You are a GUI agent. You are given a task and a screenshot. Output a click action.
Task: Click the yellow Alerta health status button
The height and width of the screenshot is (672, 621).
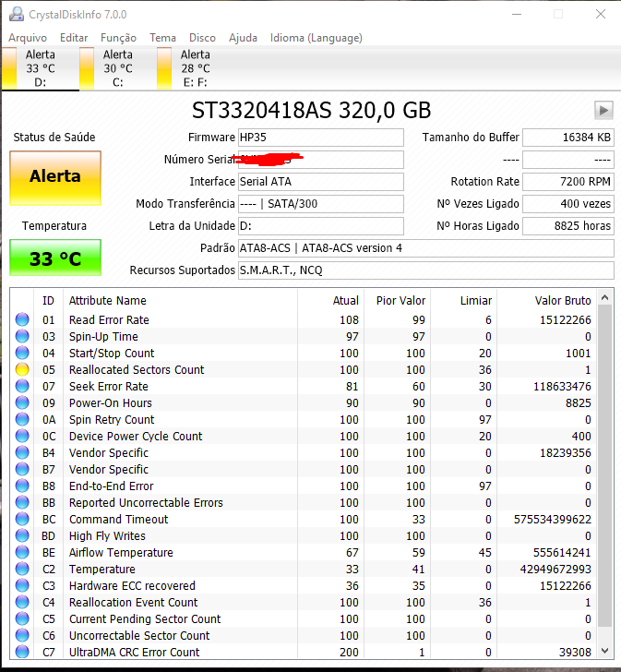tap(55, 177)
